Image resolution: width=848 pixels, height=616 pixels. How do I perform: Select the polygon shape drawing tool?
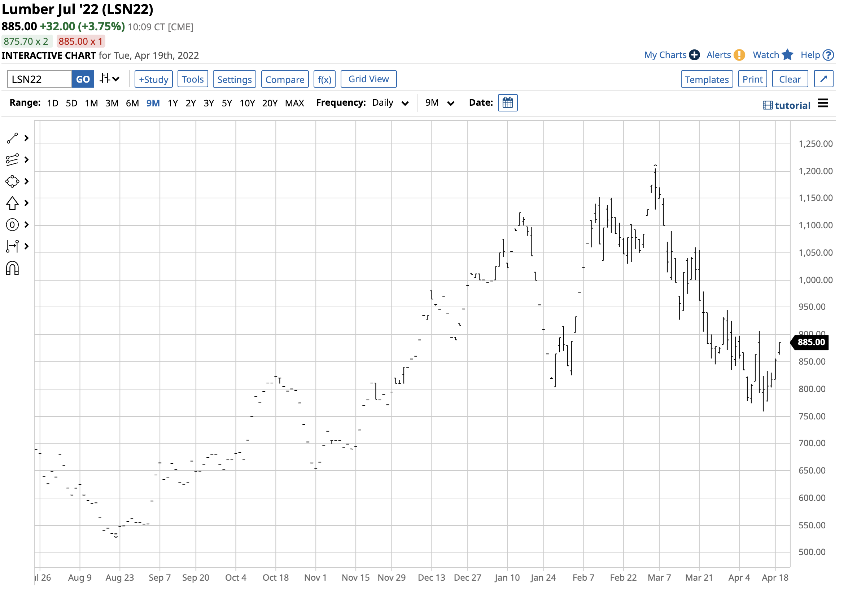(x=12, y=182)
